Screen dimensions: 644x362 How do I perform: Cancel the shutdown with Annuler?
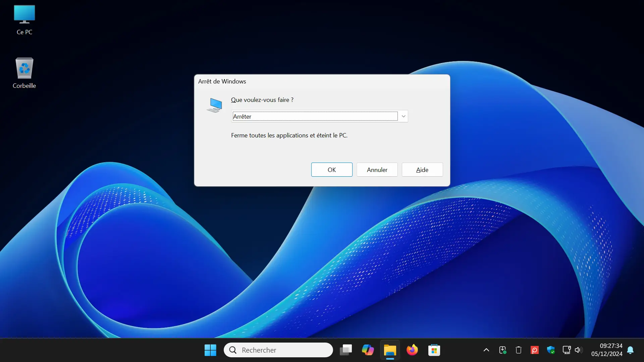[377, 170]
